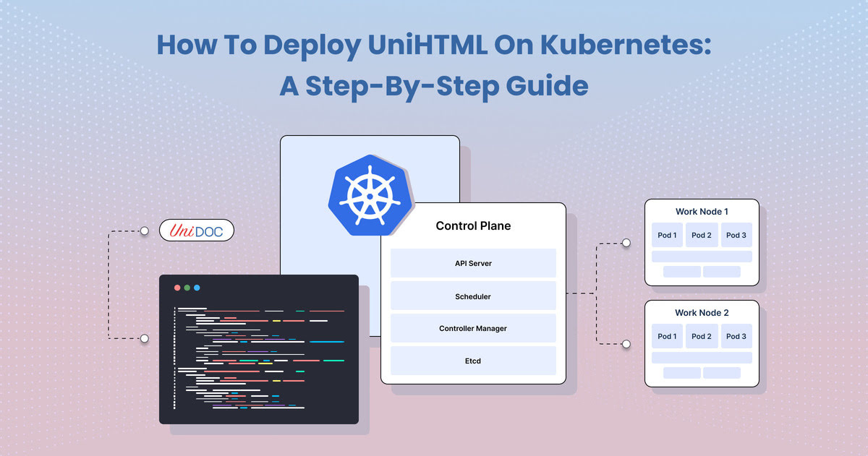The image size is (868, 456).
Task: Click the Controller Manager button
Action: (473, 328)
